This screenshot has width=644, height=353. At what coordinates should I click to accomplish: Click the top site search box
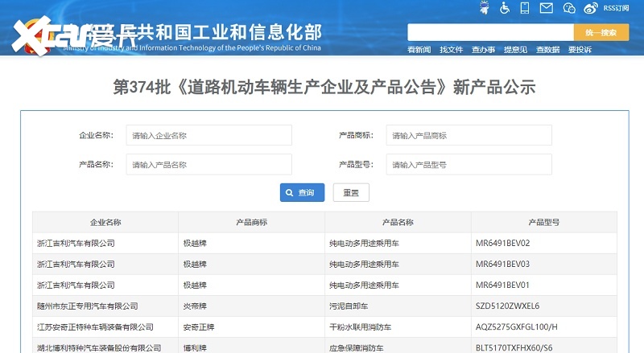pos(489,32)
